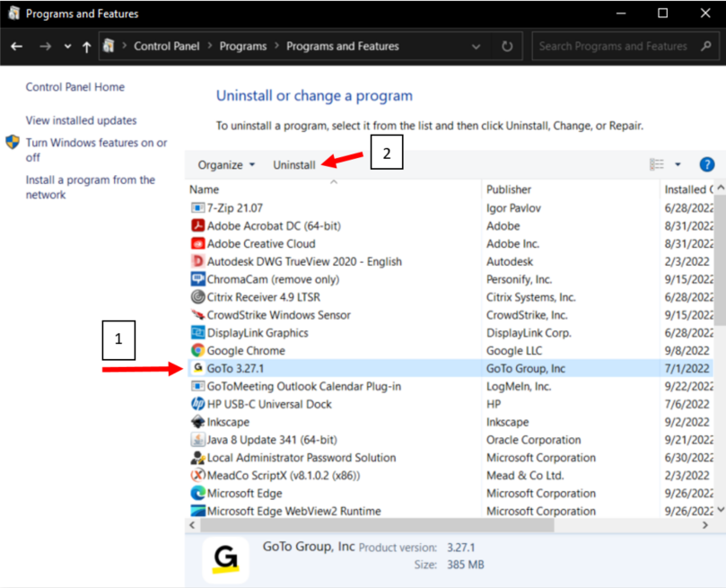Click the ChromaCam program icon

click(197, 279)
